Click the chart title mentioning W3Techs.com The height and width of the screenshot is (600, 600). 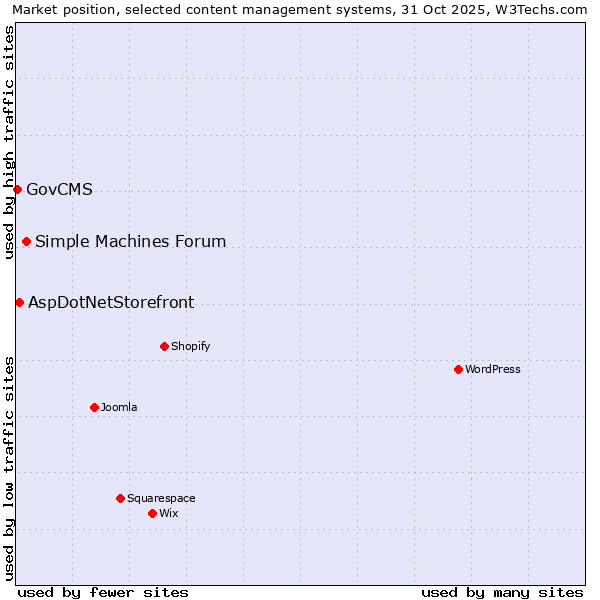coord(300,9)
